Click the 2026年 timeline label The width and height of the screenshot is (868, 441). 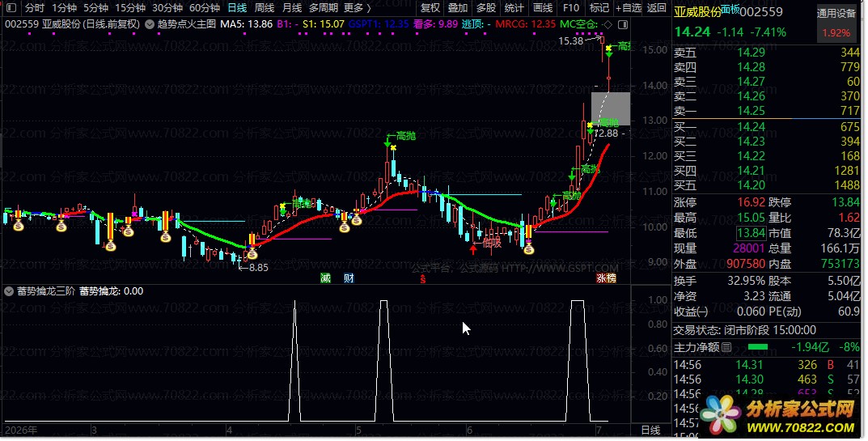pos(21,430)
